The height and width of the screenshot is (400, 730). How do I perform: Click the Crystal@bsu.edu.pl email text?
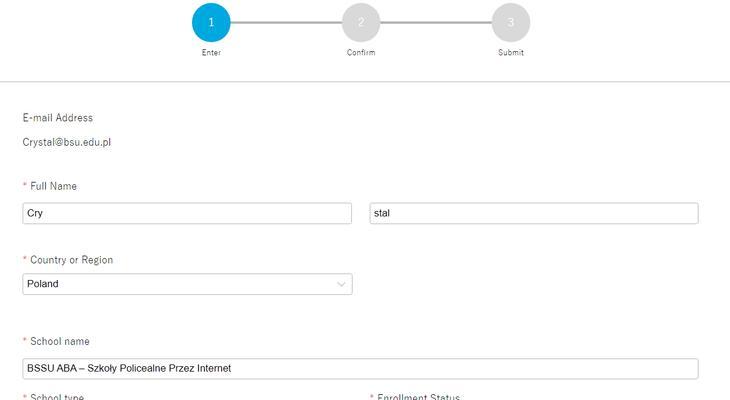pyautogui.click(x=67, y=142)
